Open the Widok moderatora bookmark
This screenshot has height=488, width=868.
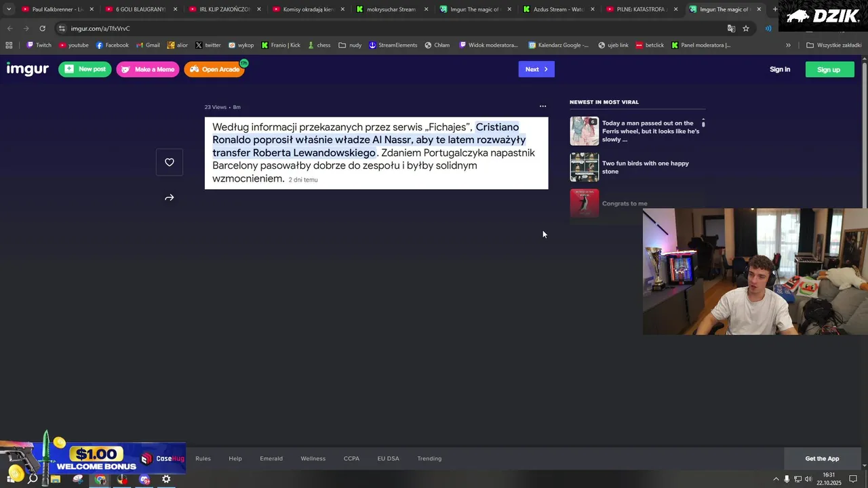pos(488,45)
